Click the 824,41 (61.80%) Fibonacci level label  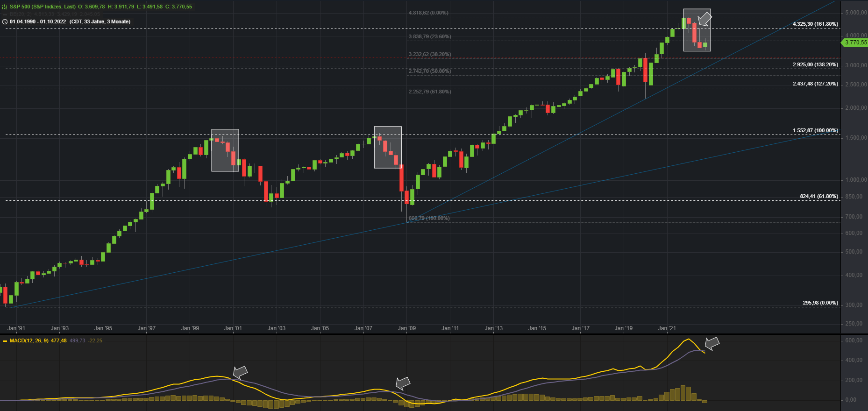tap(818, 197)
